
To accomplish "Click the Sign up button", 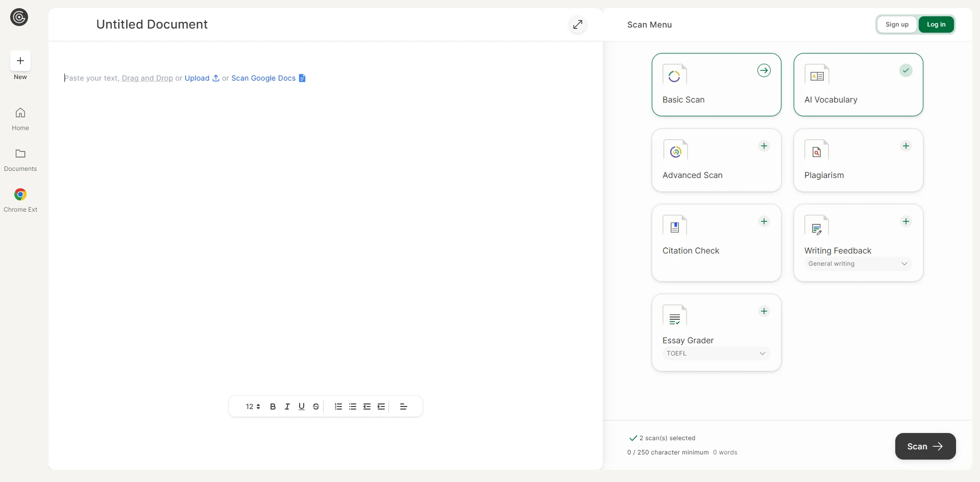I will (x=897, y=24).
